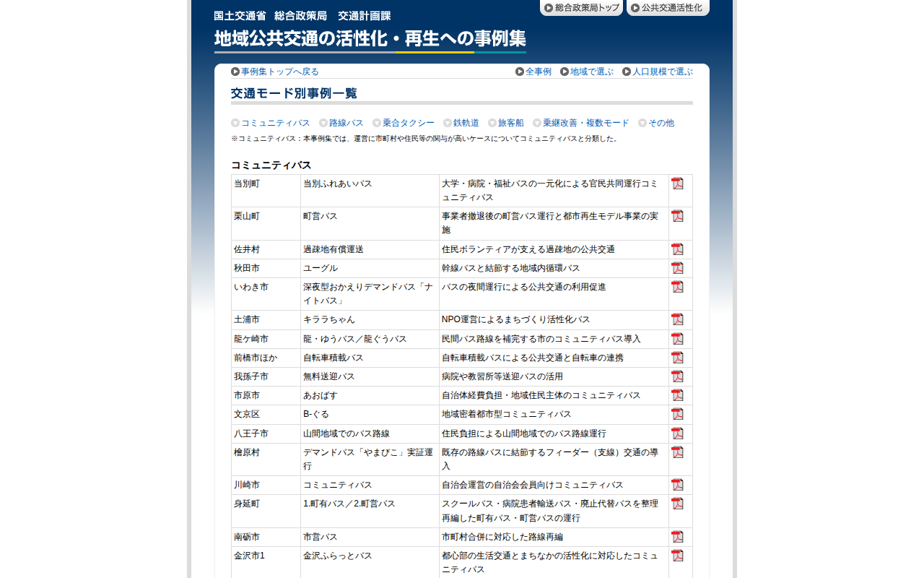Click 総合政策局トップ header button
This screenshot has height=578, width=924.
point(581,8)
